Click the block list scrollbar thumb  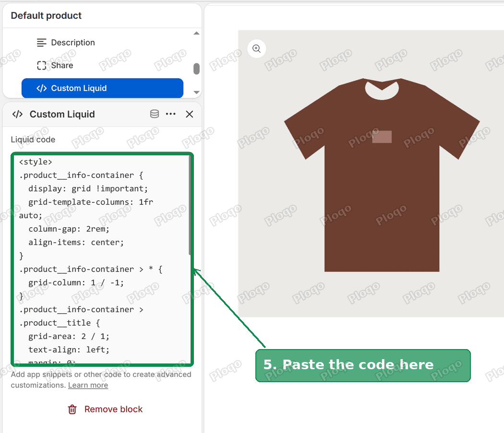196,69
